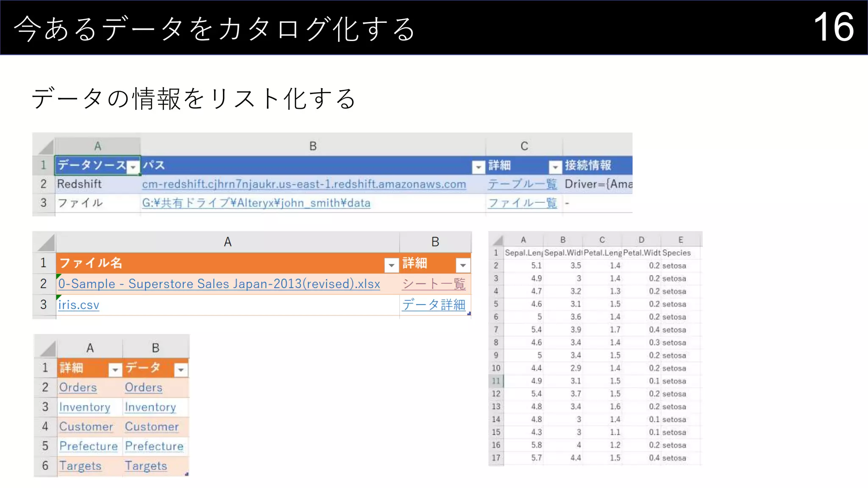Open Targets link in データ column
868x488 pixels.
pos(146,466)
